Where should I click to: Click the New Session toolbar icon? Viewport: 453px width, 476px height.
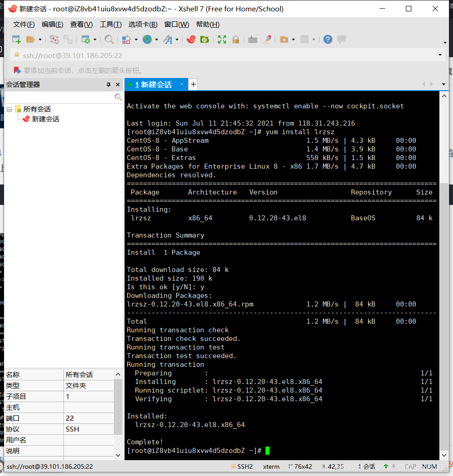pyautogui.click(x=16, y=39)
